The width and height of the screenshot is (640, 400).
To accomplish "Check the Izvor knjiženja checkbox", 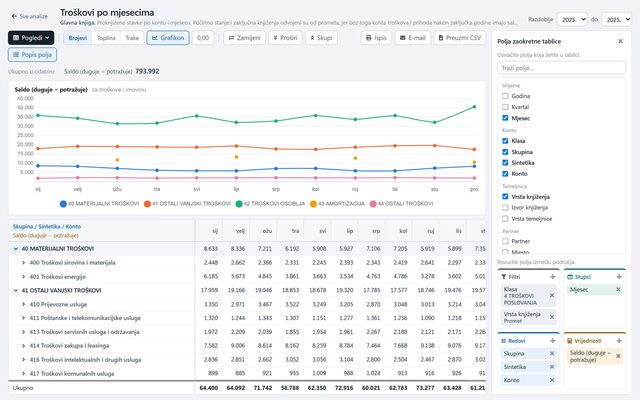I will tap(505, 207).
